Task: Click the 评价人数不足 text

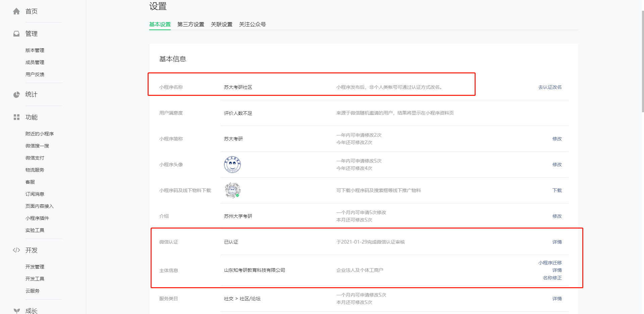Action: pyautogui.click(x=238, y=113)
